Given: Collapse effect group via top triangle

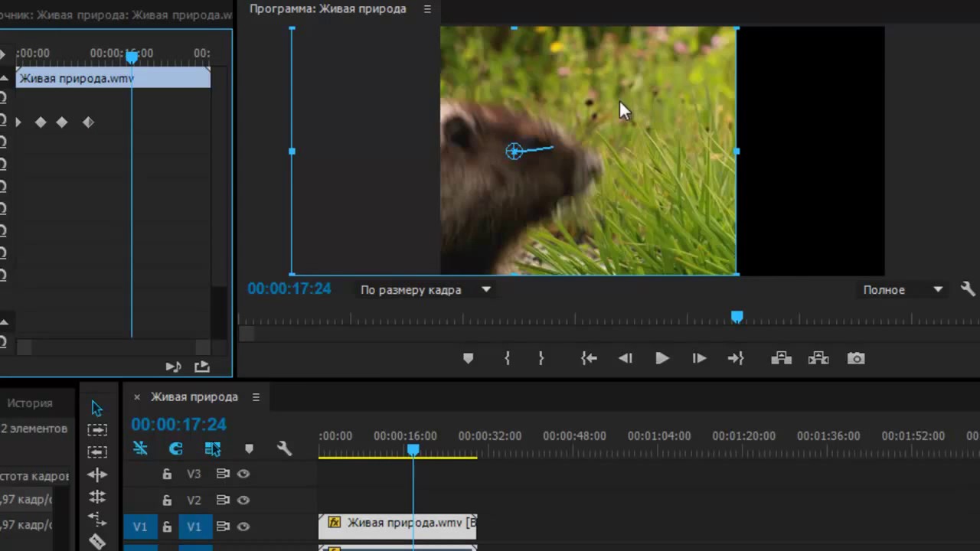Looking at the screenshot, I should pos(4,78).
